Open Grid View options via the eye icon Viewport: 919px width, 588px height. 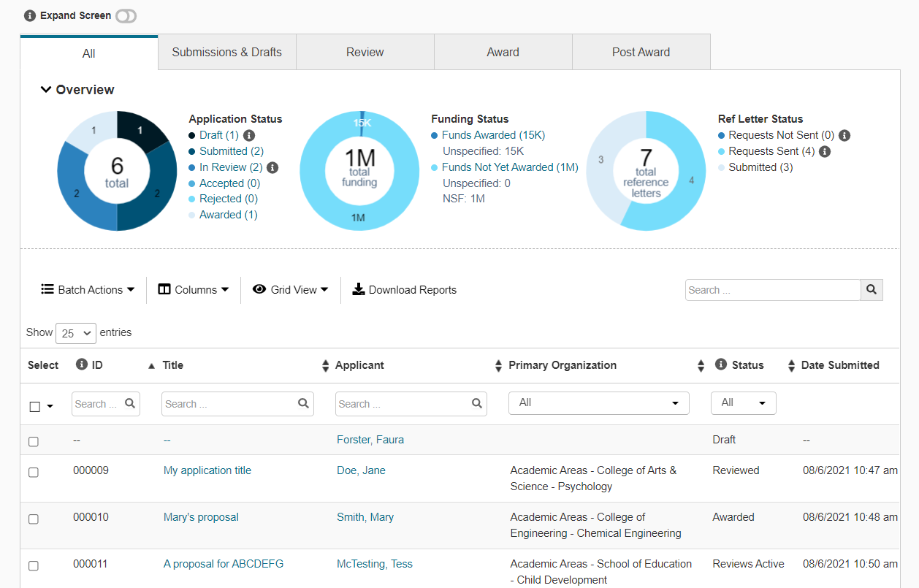(x=259, y=289)
